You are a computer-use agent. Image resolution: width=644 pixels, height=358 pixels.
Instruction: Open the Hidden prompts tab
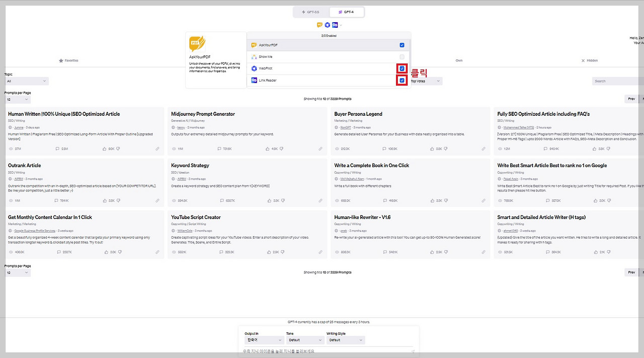[590, 60]
